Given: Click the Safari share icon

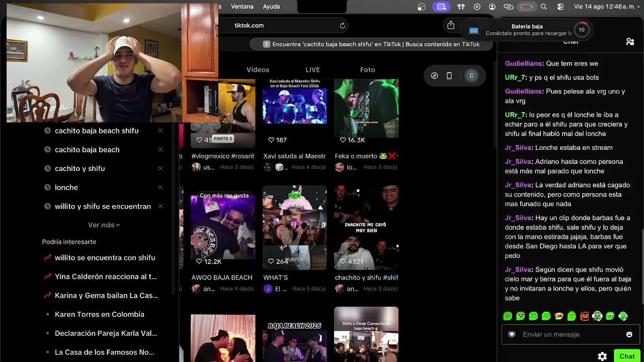Looking at the screenshot, I should 451,25.
